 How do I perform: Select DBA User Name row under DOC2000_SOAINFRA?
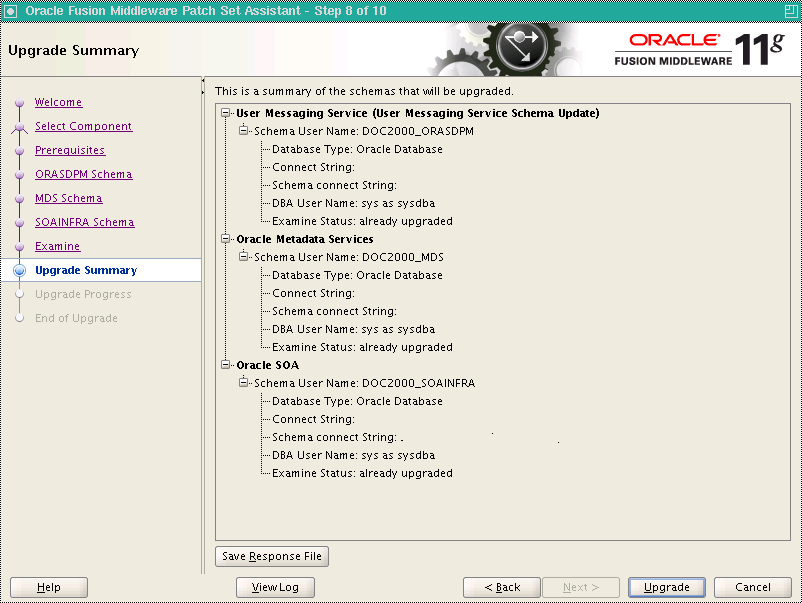click(353, 455)
